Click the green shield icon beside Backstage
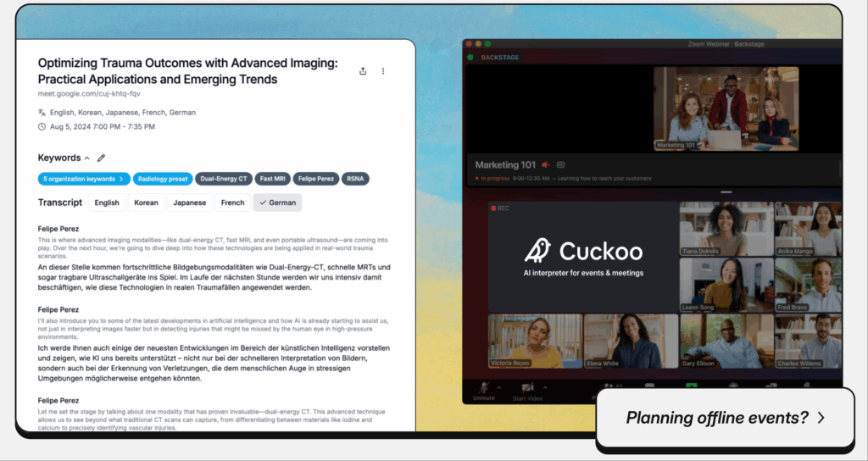This screenshot has width=868, height=461. (x=470, y=58)
